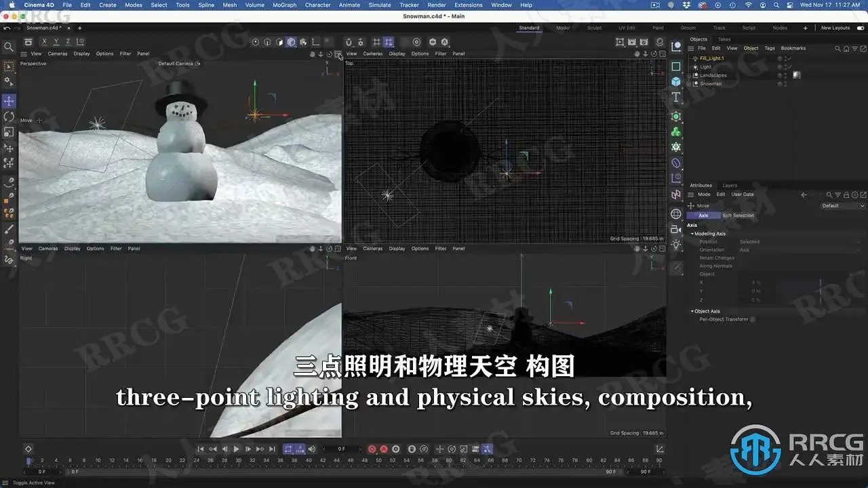Toggle the X axis lock
Image resolution: width=868 pixels, height=488 pixels.
tap(45, 42)
